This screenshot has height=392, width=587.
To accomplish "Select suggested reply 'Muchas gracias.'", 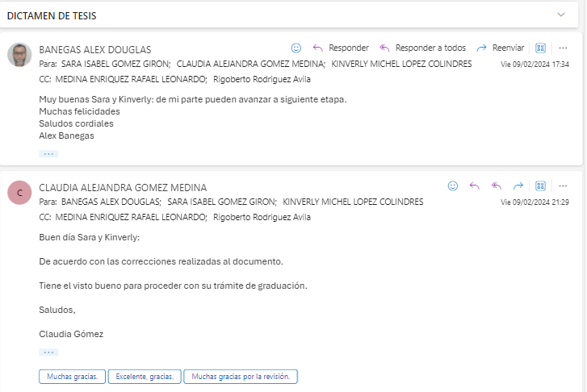I will coord(72,376).
